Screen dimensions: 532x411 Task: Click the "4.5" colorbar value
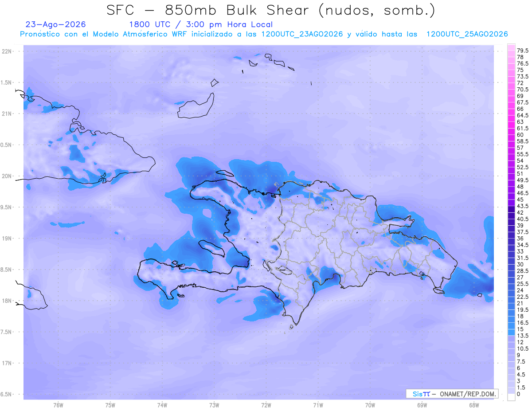click(x=521, y=374)
